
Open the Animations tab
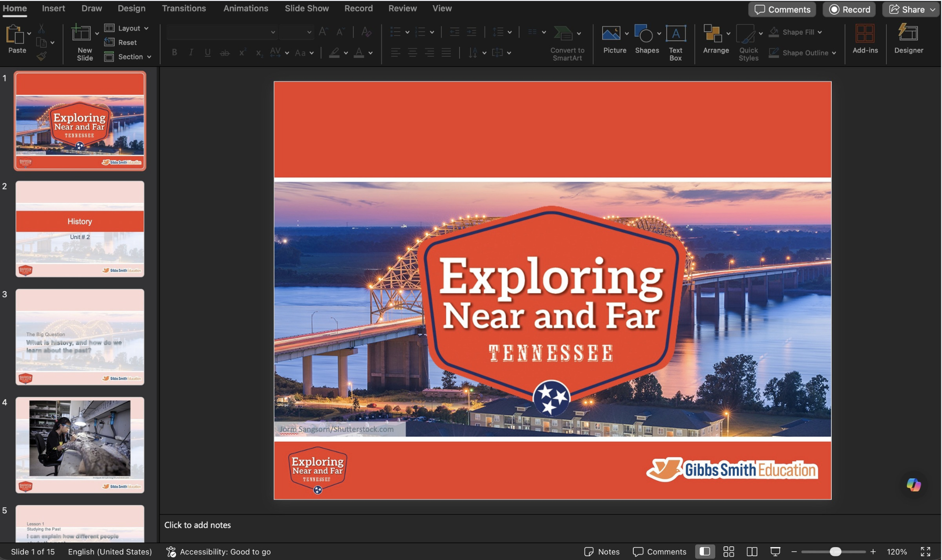[246, 8]
